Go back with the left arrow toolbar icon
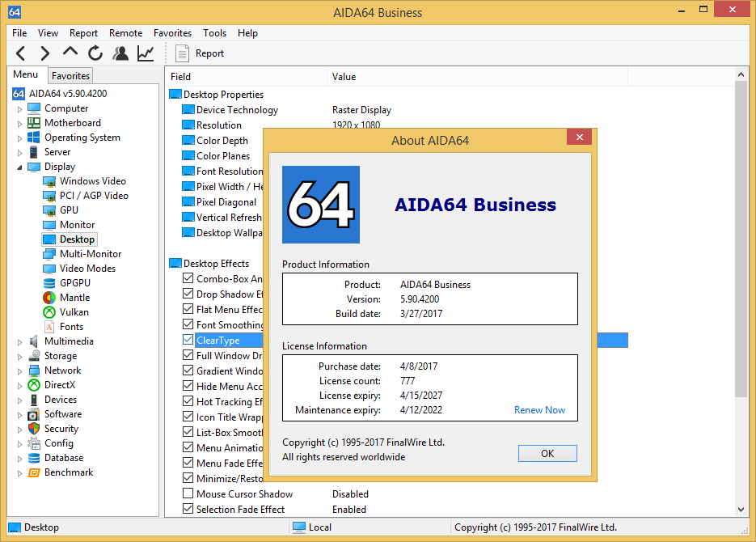756x542 pixels. tap(21, 53)
